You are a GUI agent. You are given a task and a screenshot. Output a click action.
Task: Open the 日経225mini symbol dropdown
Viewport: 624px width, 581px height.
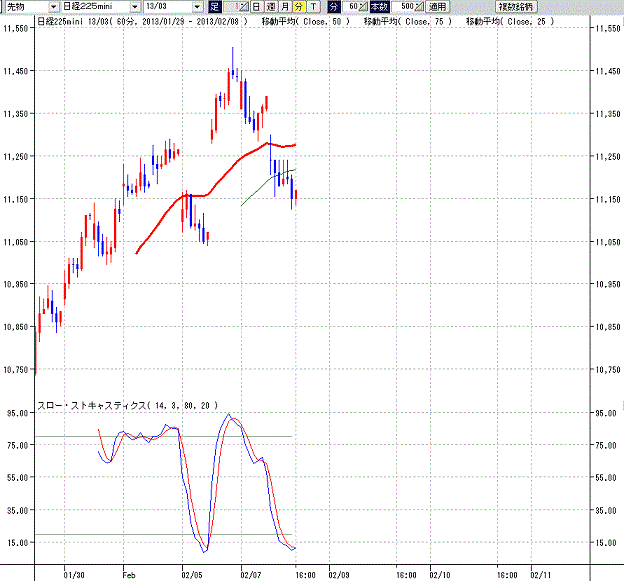[x=135, y=7]
